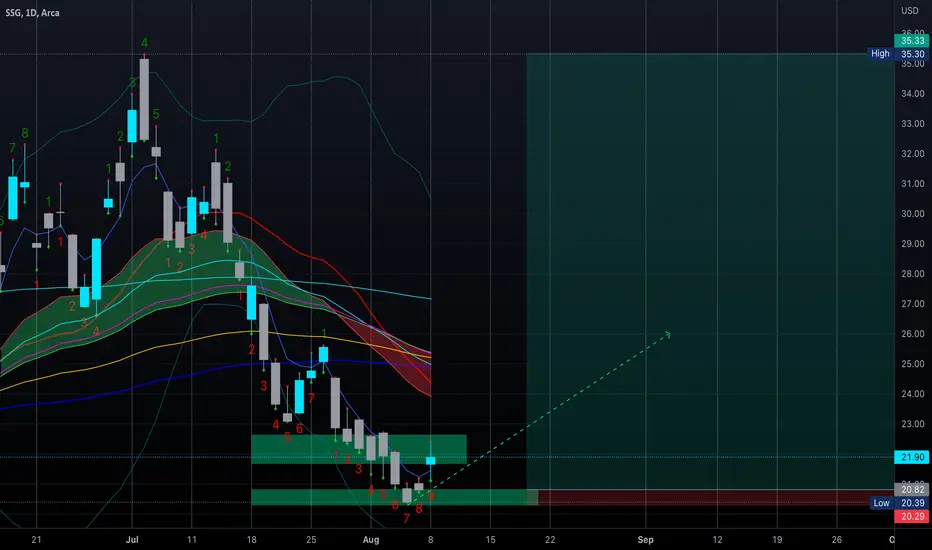Viewport: 932px width, 550px height.
Task: Click the 24.00 price axis label
Action: 912,394
